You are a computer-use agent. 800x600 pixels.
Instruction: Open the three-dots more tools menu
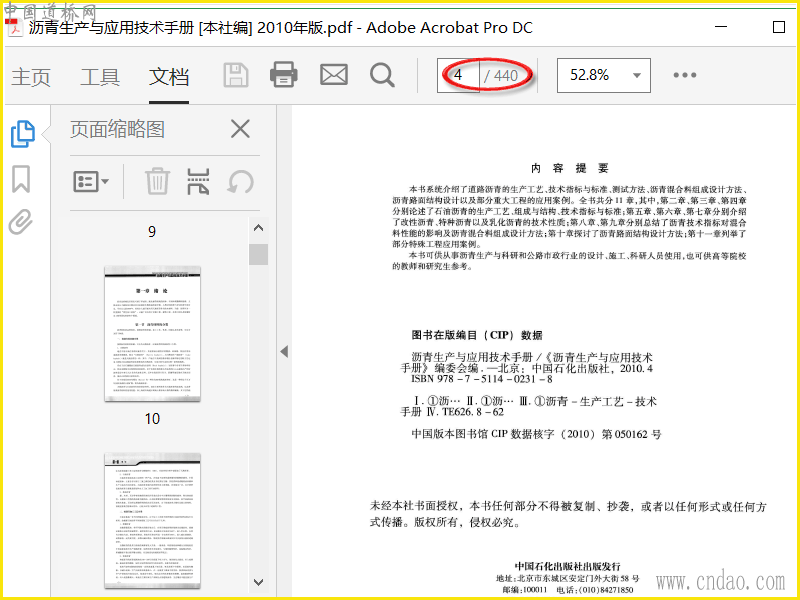click(685, 76)
